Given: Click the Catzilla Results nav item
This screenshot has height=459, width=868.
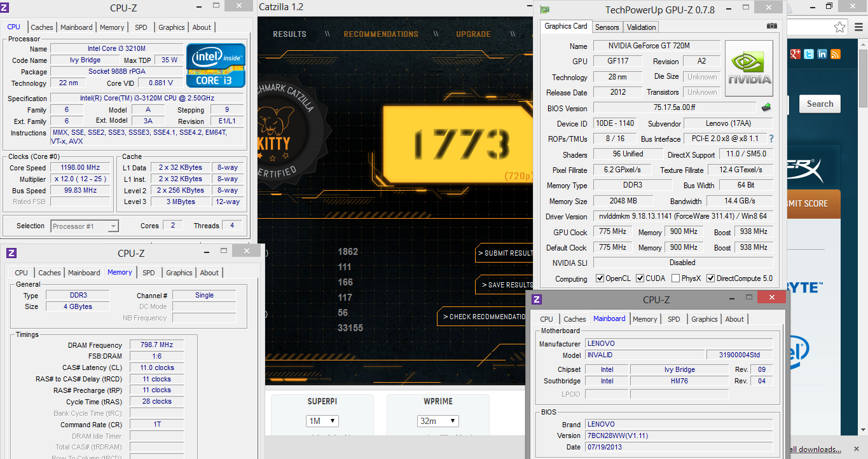Looking at the screenshot, I should (x=289, y=34).
